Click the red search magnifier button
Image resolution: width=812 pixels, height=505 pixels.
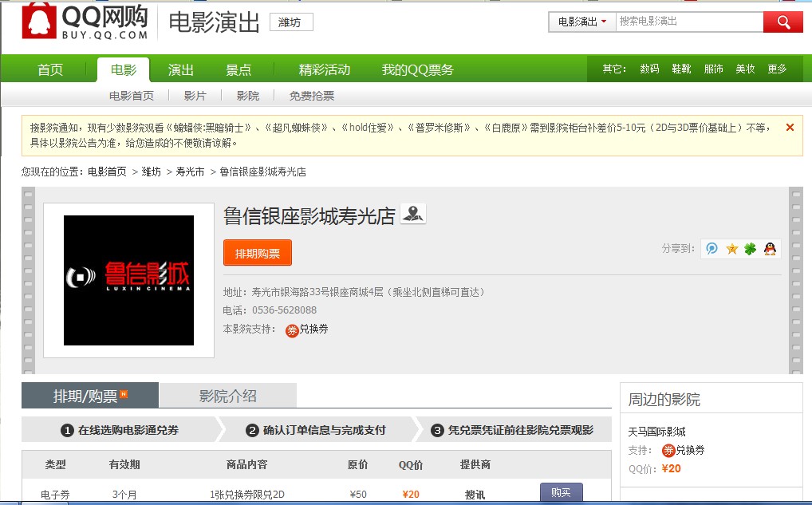783,22
